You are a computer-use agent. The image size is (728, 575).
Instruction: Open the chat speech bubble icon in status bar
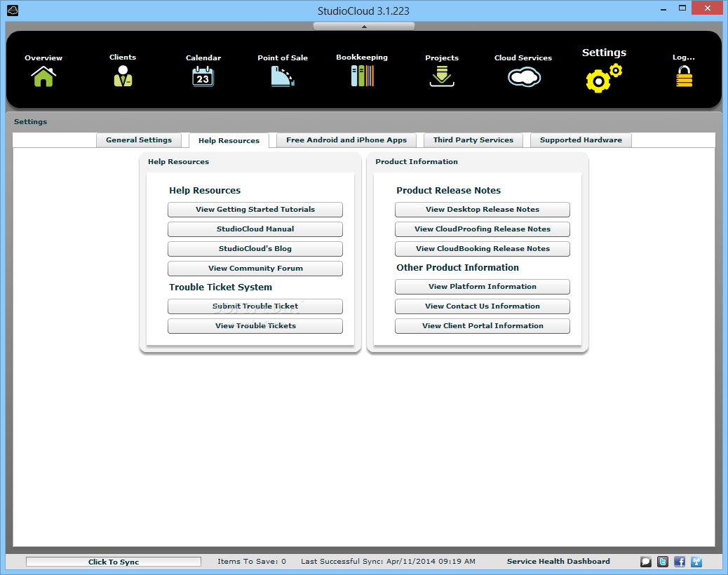point(646,562)
